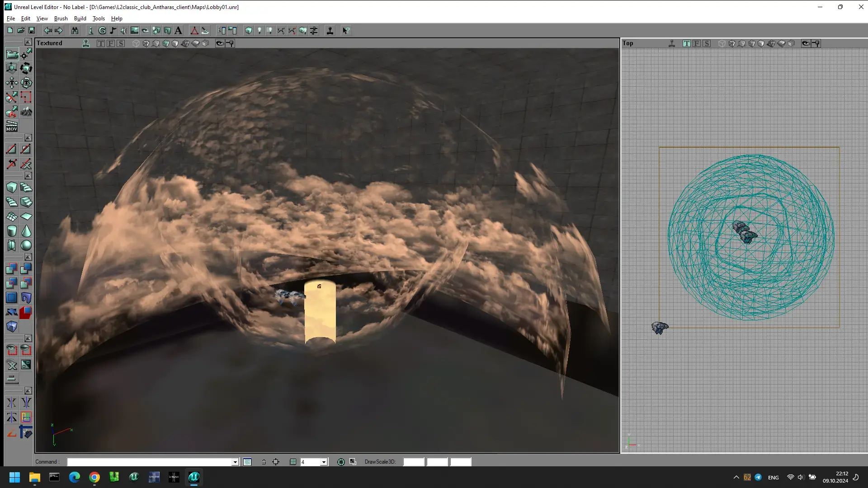Build a Sphere brush

coord(26,245)
